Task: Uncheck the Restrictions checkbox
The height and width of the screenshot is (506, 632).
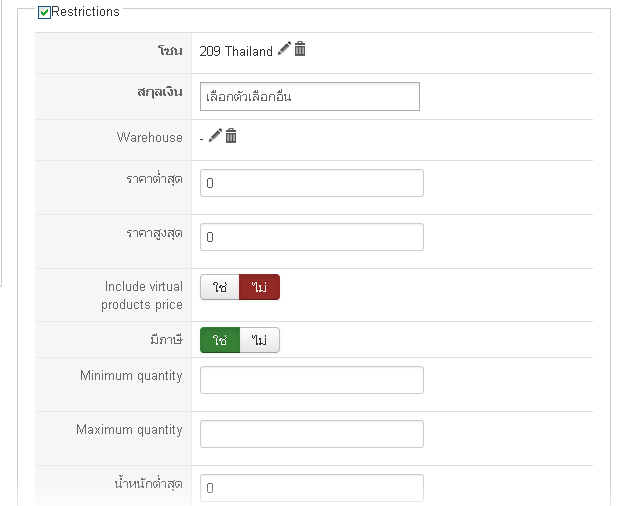Action: coord(44,13)
